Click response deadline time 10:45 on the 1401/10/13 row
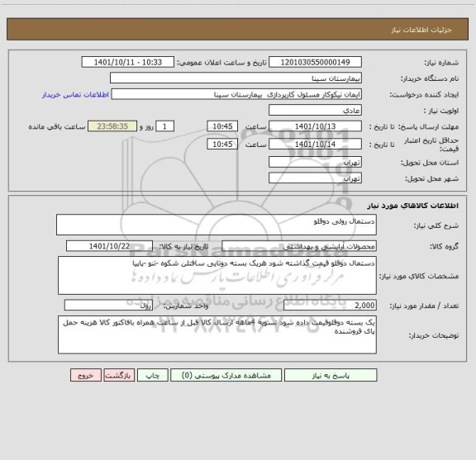The image size is (476, 460). tap(222, 126)
